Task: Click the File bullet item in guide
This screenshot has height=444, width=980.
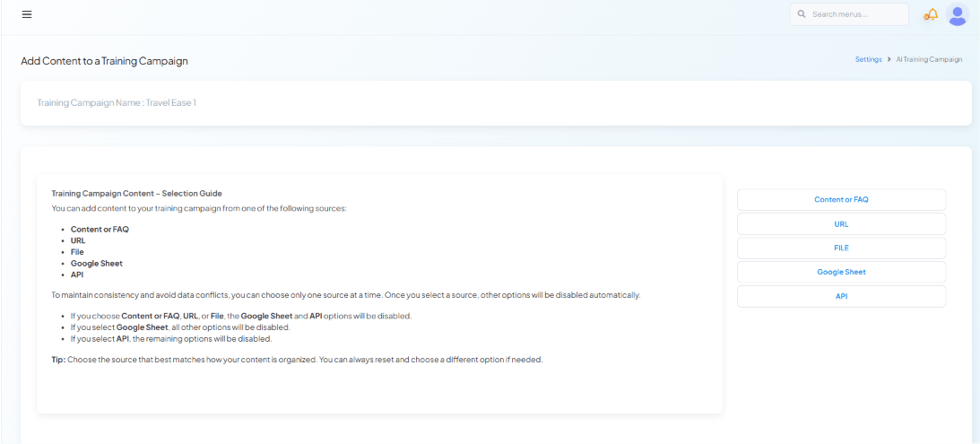Action: point(77,252)
